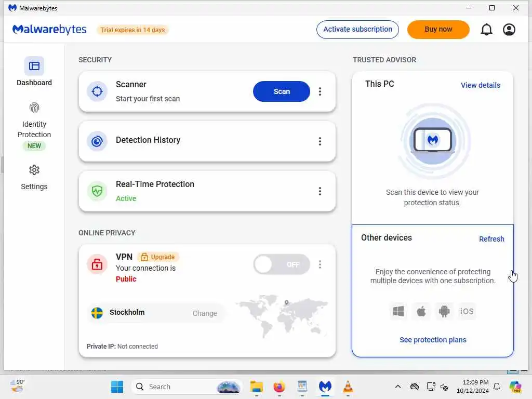This screenshot has width=532, height=399.
Task: Open Identity Protection fingerprint icon
Action: [x=34, y=108]
